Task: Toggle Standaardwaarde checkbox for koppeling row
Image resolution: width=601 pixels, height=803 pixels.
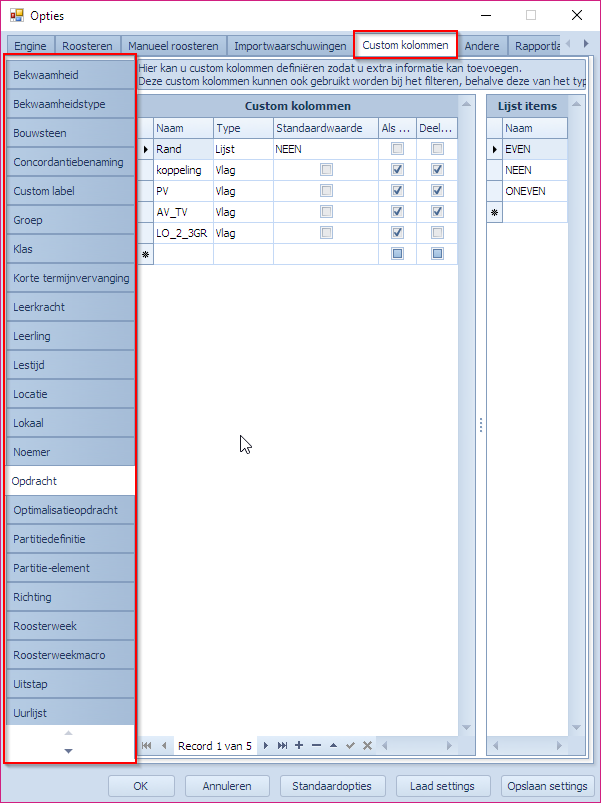Action: (326, 170)
